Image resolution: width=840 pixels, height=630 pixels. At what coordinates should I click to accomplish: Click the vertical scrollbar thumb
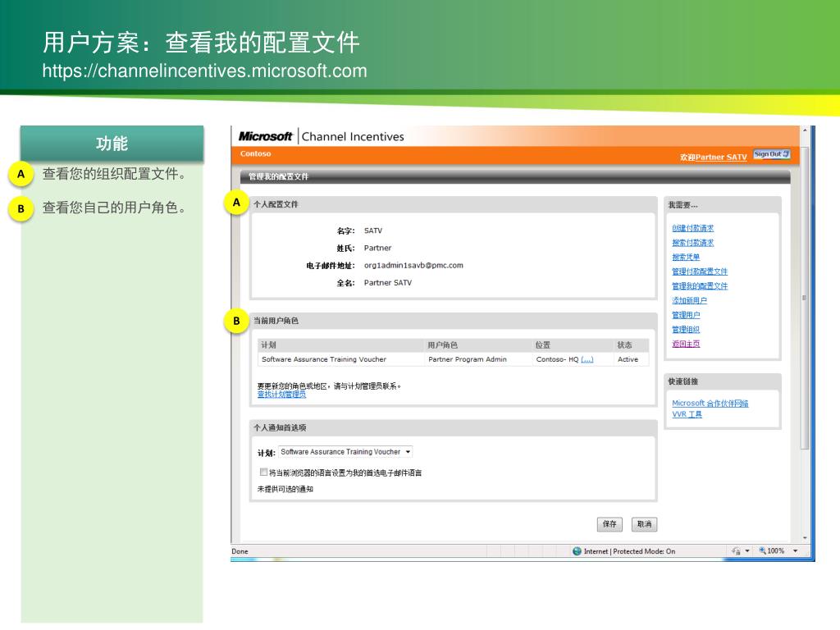pos(805,296)
